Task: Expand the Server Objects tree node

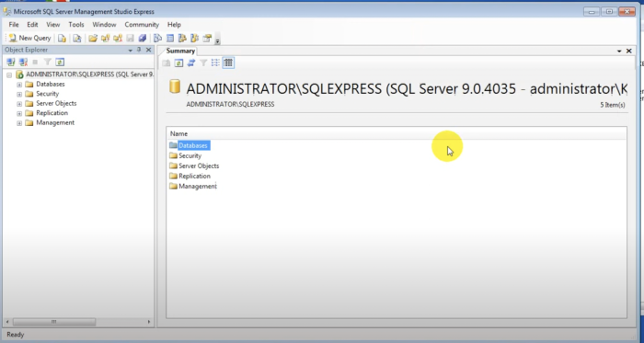Action: pyautogui.click(x=19, y=104)
